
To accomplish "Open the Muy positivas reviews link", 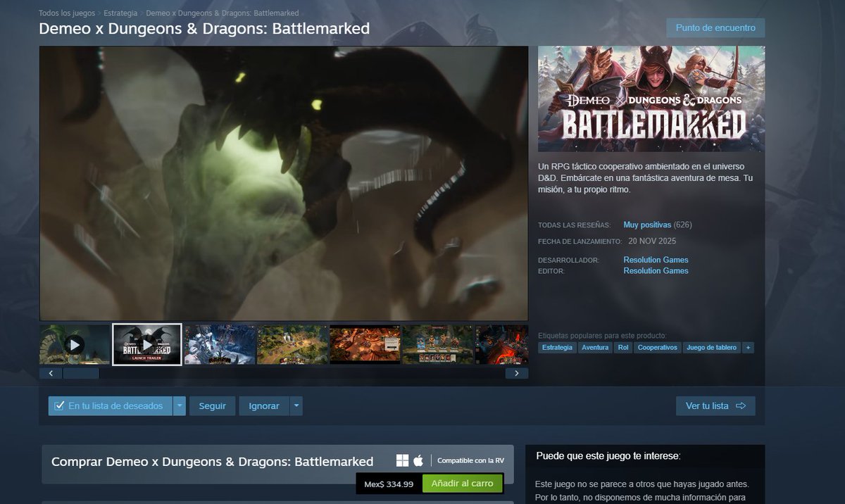I will coord(647,225).
